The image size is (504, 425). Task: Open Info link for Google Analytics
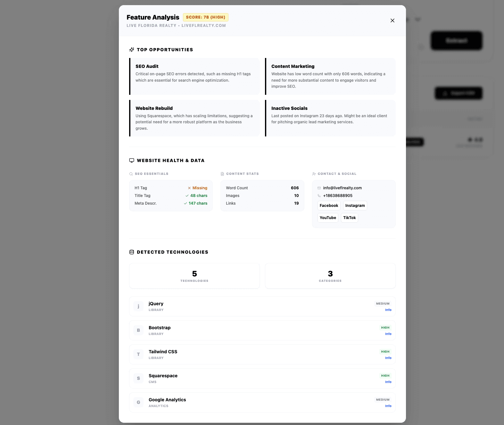388,406
